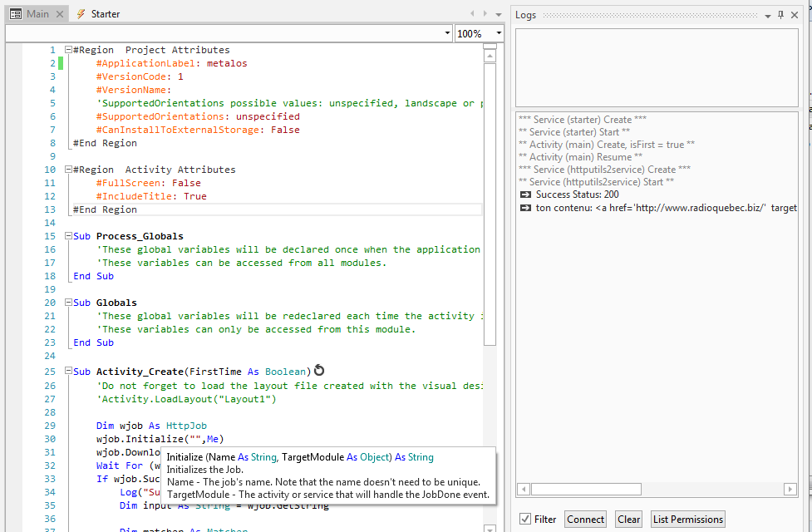The image size is (812, 532).
Task: Open the sub navigation dropdown
Action: [446, 33]
